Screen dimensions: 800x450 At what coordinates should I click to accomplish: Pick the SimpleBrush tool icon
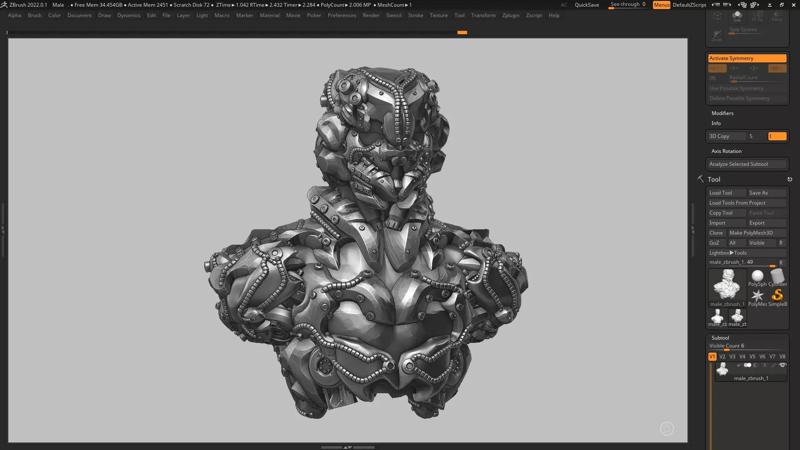778,296
